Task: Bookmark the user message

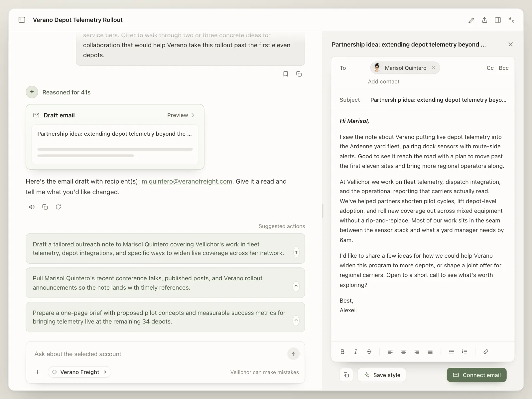Action: pos(286,74)
